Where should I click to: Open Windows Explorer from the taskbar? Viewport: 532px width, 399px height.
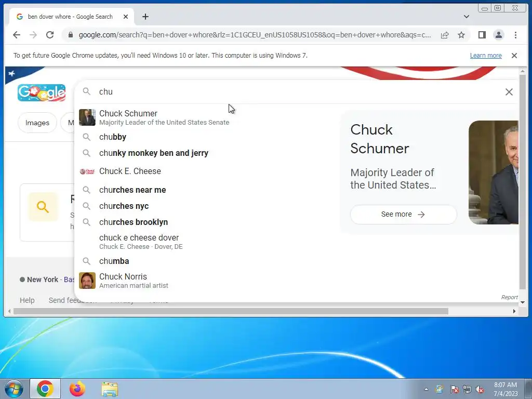point(110,389)
